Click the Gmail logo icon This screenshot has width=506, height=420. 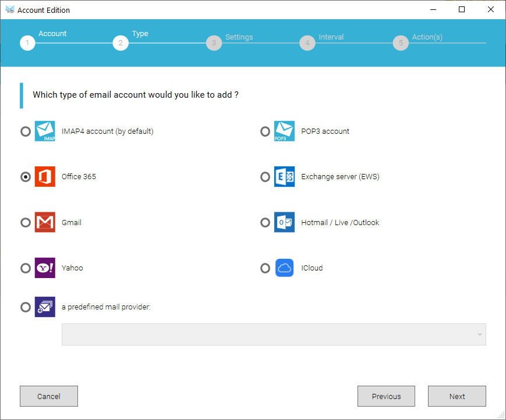point(45,222)
